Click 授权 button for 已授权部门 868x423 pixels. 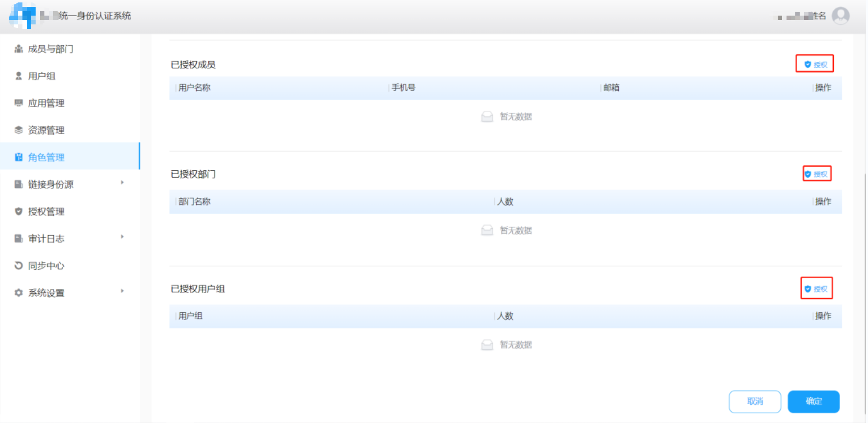pos(815,174)
